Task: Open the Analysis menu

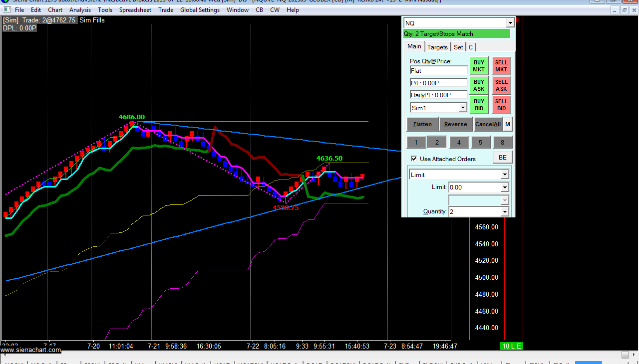Action: coord(80,10)
